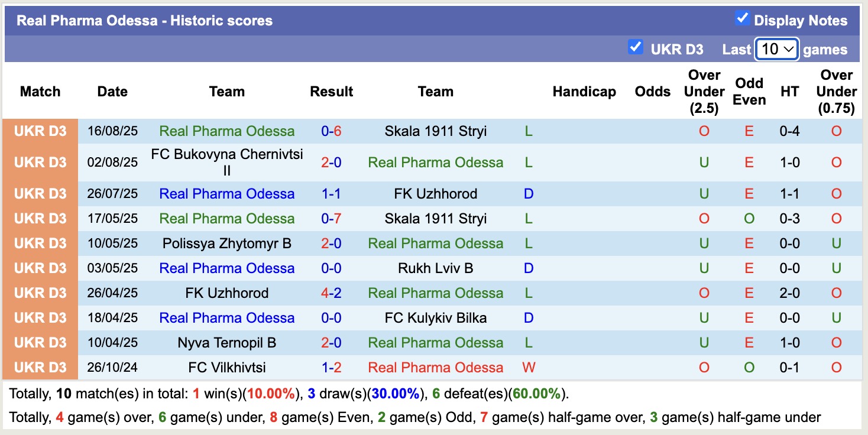Uncheck the UKR D3 league filter
The height and width of the screenshot is (435, 868).
636,47
